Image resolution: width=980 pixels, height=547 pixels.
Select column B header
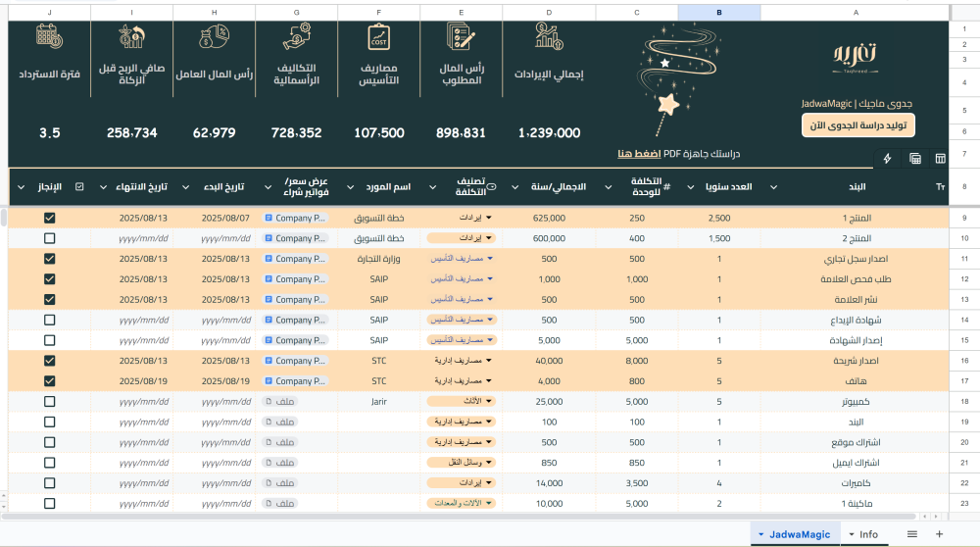719,13
